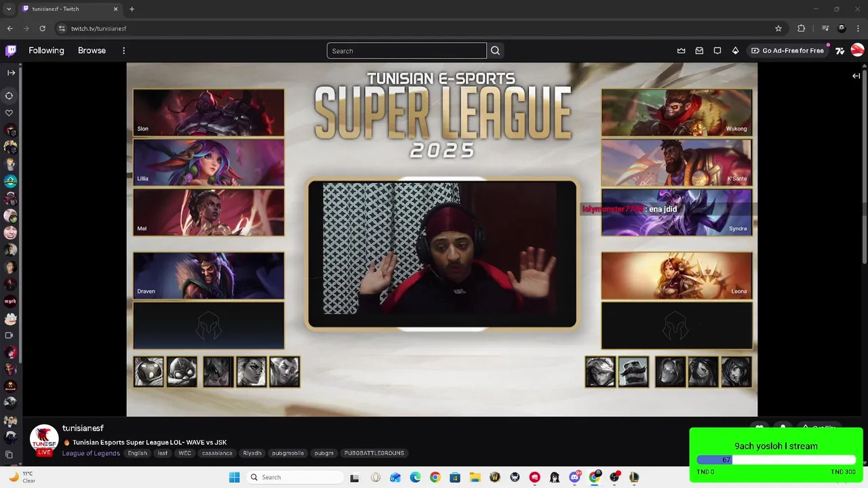Select the PUBGBATTLEGROUNS tag
This screenshot has width=868, height=488.
click(374, 453)
